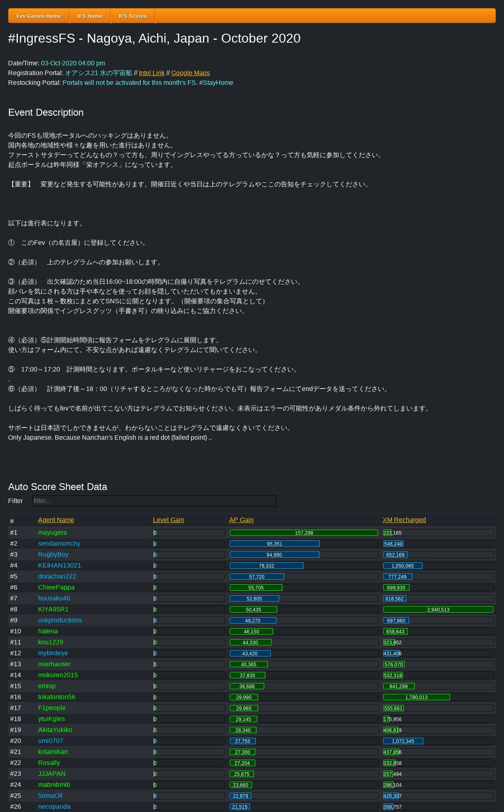
Task: Sort table by XM Recharged
Action: point(404,520)
